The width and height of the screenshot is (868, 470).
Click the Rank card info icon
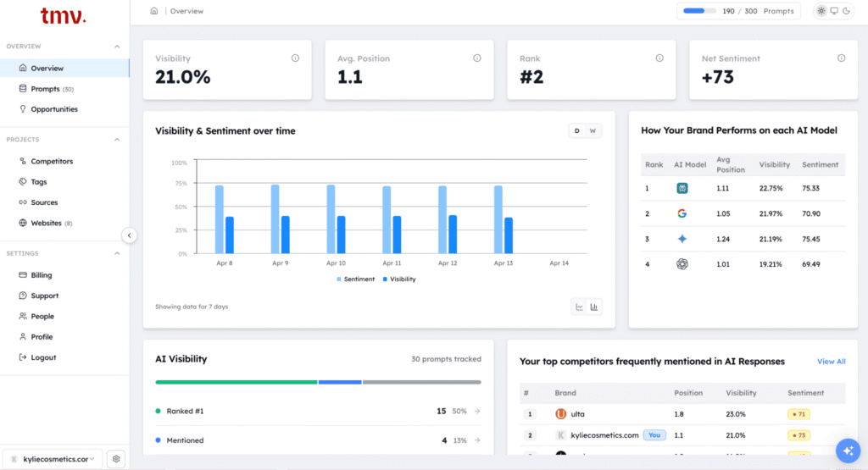[x=659, y=58]
